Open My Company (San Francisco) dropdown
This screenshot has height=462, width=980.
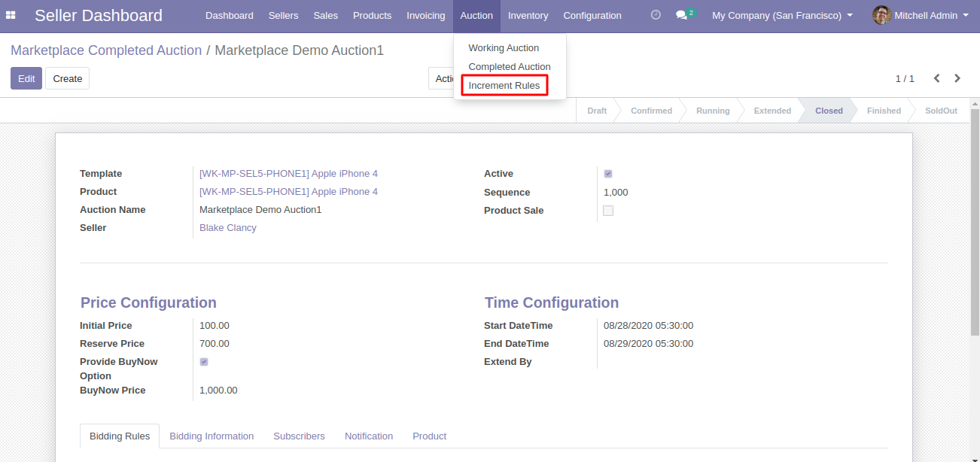[x=782, y=15]
